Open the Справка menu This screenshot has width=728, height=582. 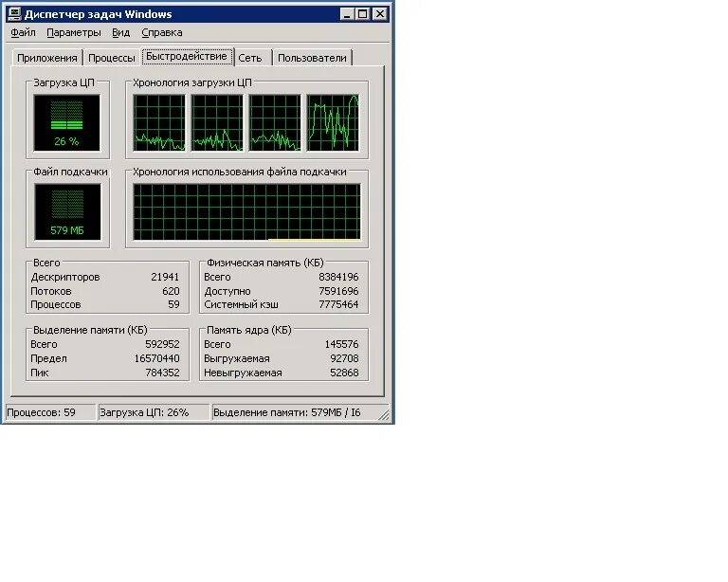point(161,32)
